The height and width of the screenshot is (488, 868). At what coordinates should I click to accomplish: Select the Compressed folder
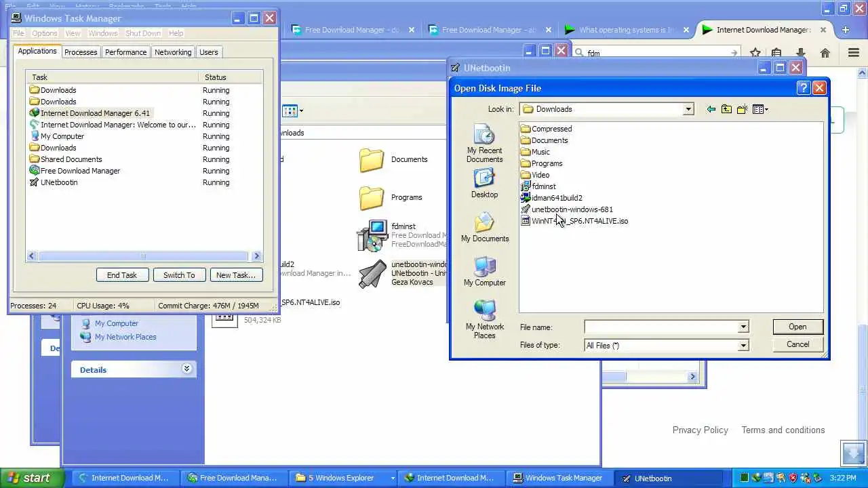(546, 129)
